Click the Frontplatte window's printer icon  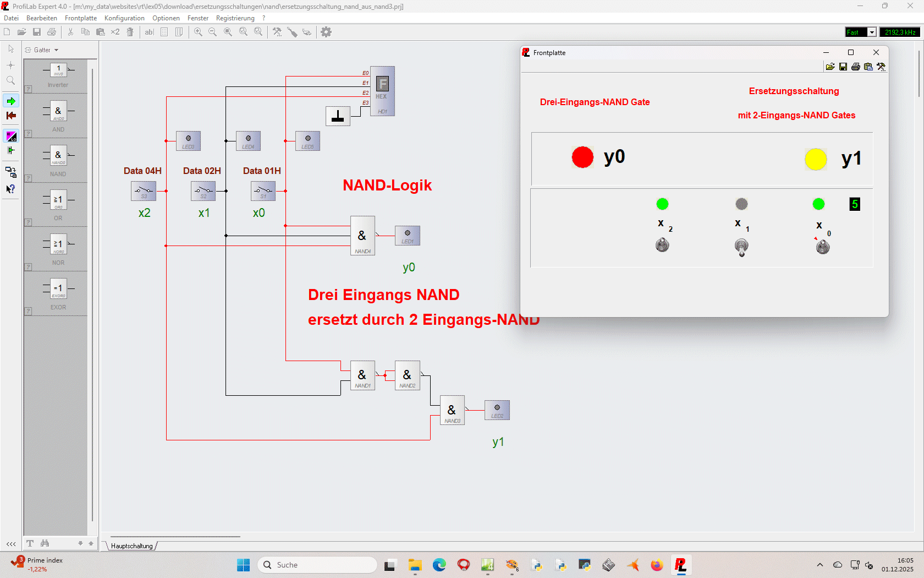tap(856, 67)
